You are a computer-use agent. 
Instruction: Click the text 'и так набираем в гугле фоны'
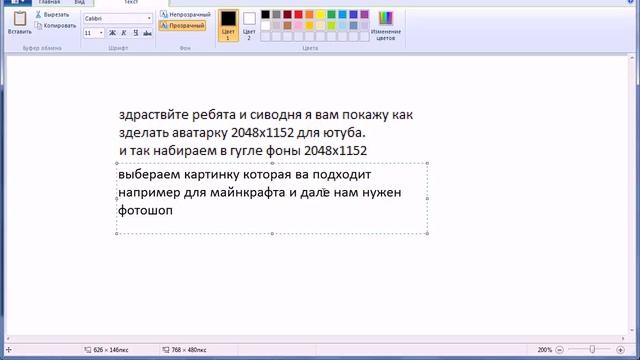point(210,151)
